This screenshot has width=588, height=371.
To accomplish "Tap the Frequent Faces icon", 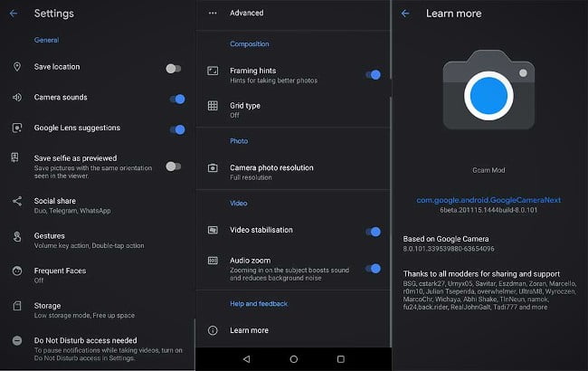I will [17, 271].
